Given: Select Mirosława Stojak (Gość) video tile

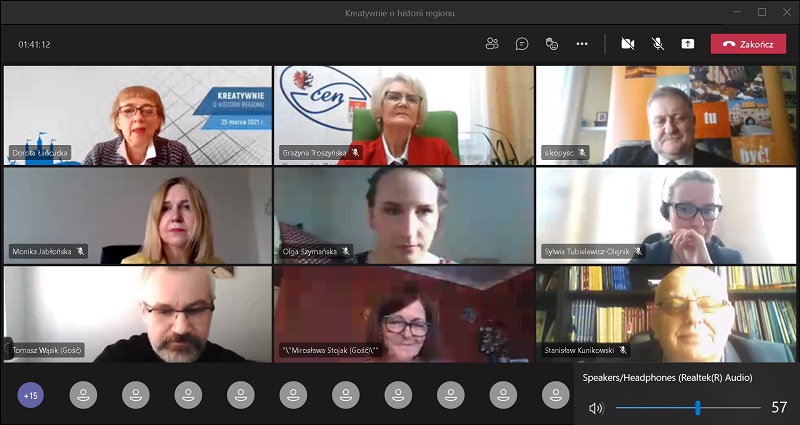Looking at the screenshot, I should pos(404,314).
